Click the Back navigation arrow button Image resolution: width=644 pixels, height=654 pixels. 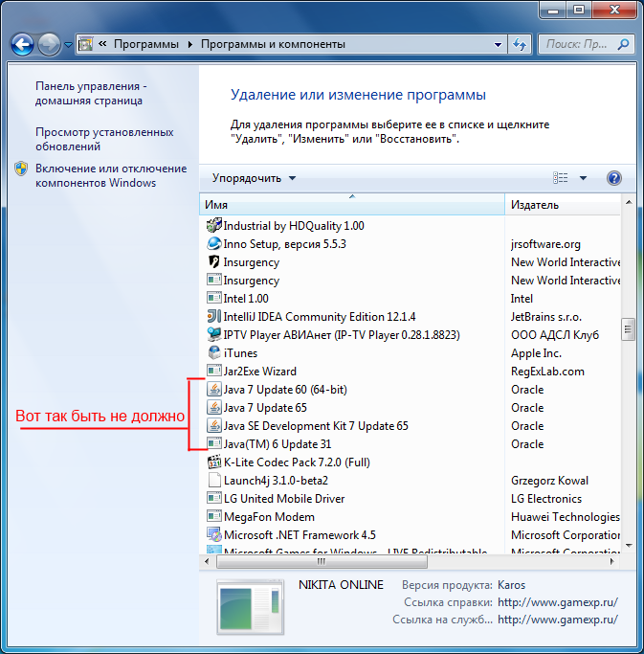coord(22,44)
